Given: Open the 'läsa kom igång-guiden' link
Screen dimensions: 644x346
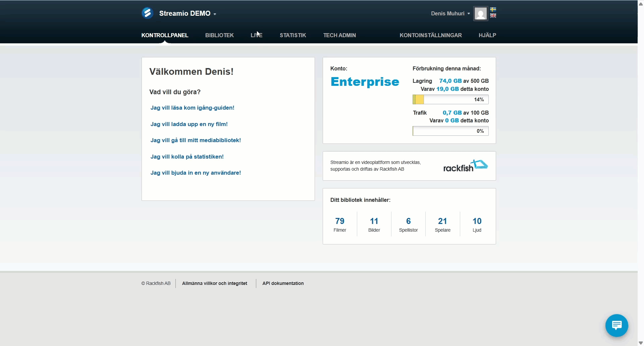Looking at the screenshot, I should tap(192, 108).
